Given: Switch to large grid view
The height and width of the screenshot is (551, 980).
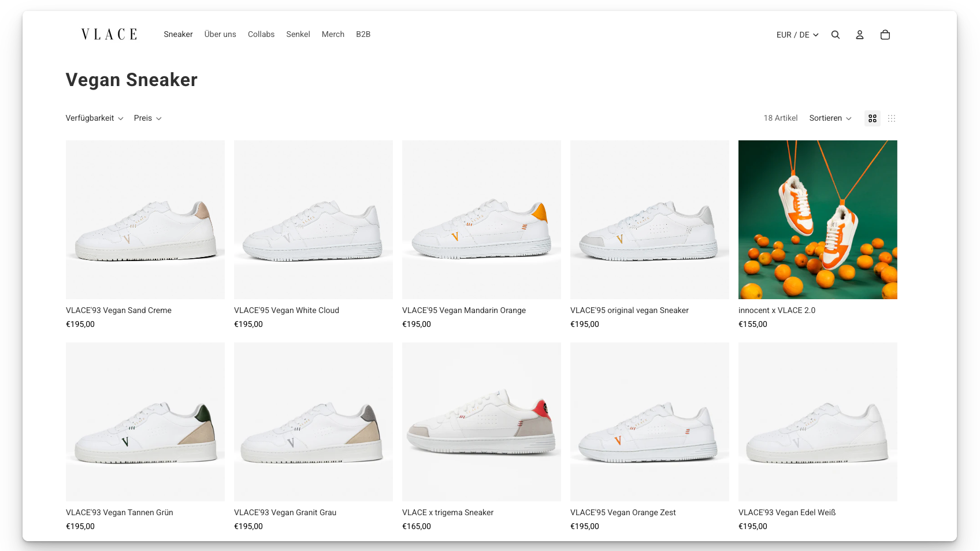Looking at the screenshot, I should pos(873,118).
